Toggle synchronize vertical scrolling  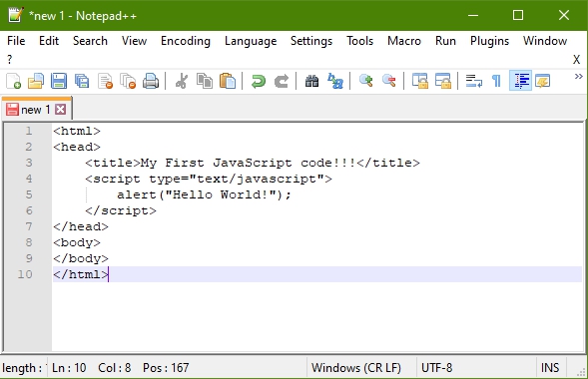[x=420, y=81]
